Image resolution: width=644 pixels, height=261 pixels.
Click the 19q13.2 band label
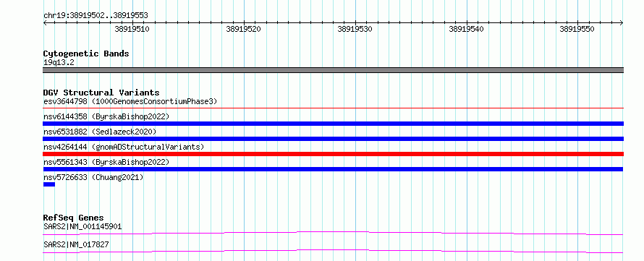[59, 63]
